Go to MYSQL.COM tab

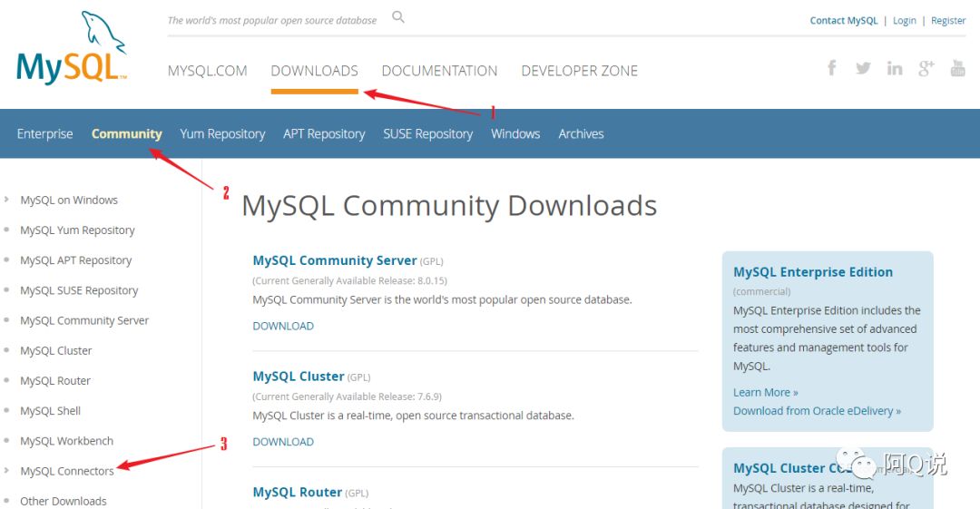(x=208, y=71)
